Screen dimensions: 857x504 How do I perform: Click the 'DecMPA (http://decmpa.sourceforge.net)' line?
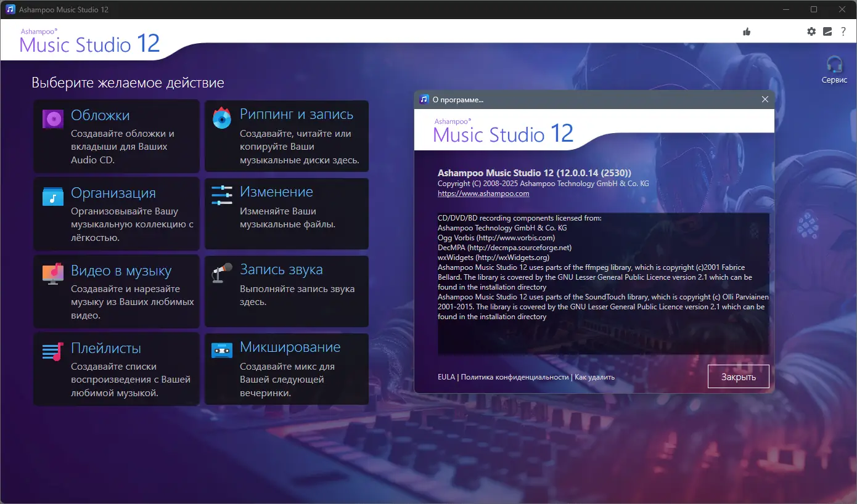(x=505, y=248)
